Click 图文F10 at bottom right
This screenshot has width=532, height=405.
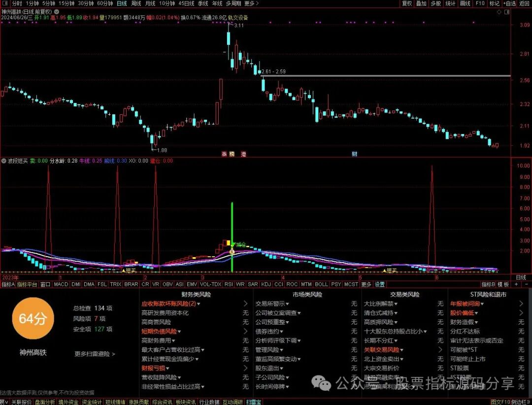click(x=500, y=402)
